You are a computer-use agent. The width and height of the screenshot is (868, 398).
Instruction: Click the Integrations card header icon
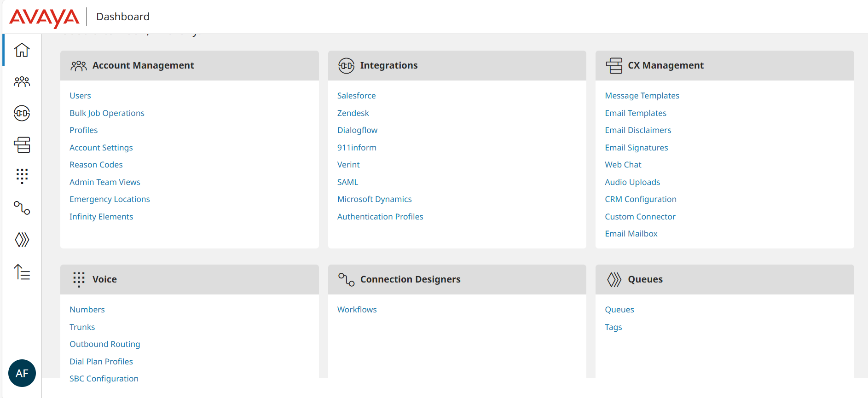point(346,66)
